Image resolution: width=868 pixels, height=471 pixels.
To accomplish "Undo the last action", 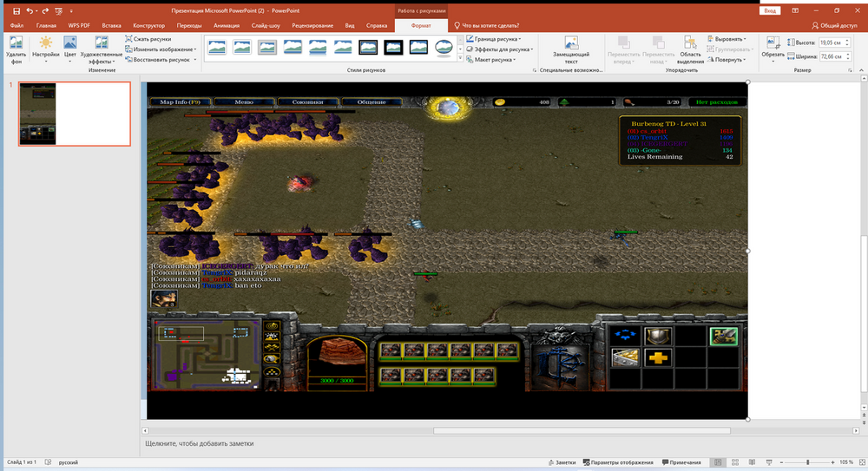I will pos(30,10).
